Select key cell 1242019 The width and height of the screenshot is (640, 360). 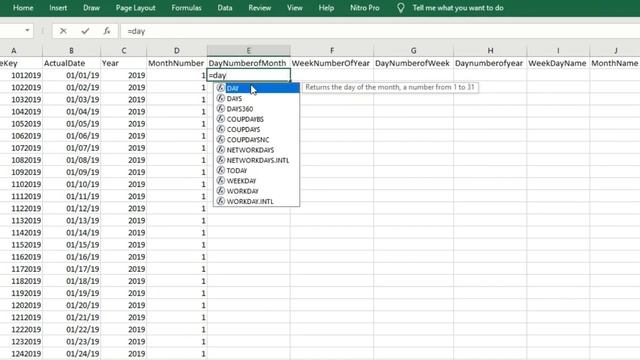21,353
